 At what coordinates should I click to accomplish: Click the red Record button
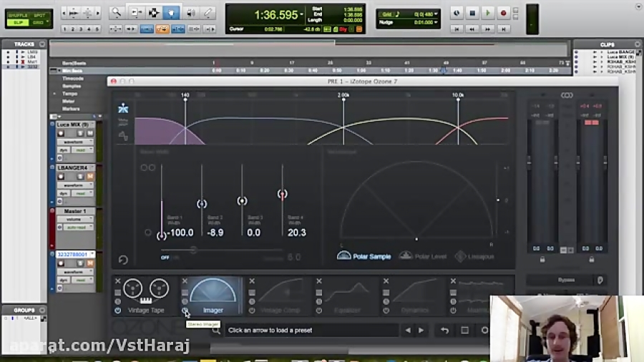tap(503, 13)
